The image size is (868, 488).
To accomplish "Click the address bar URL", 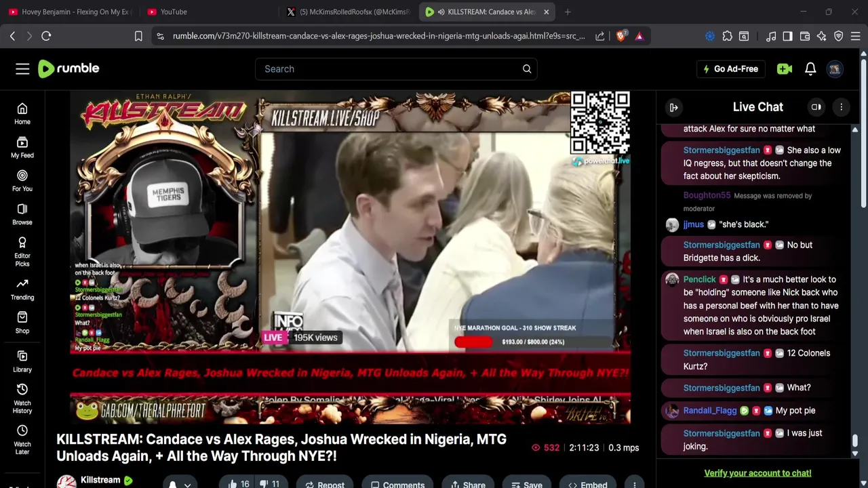I will 378,36.
